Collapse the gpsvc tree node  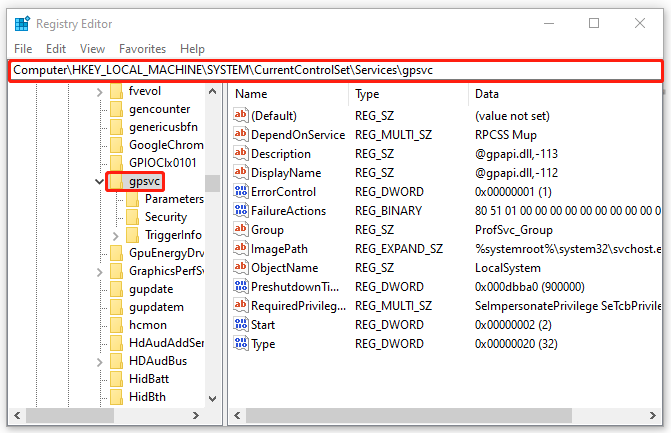pos(99,181)
